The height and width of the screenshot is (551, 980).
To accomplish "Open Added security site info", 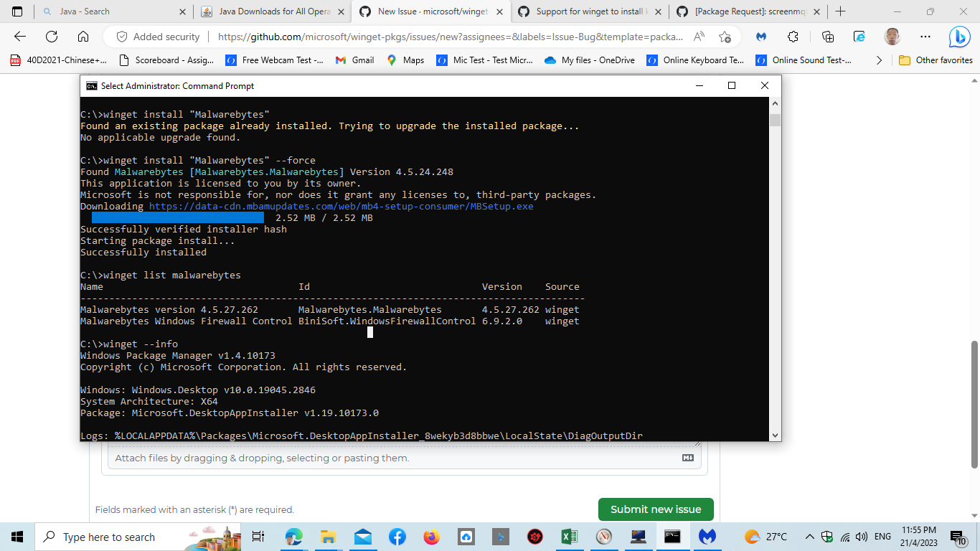I will pos(158,37).
